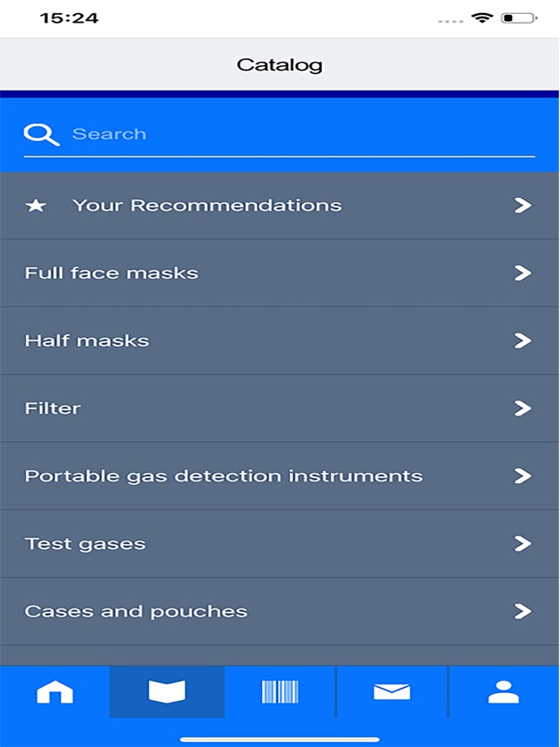Tap the Home icon in bottom bar
The height and width of the screenshot is (747, 560).
pyautogui.click(x=54, y=692)
